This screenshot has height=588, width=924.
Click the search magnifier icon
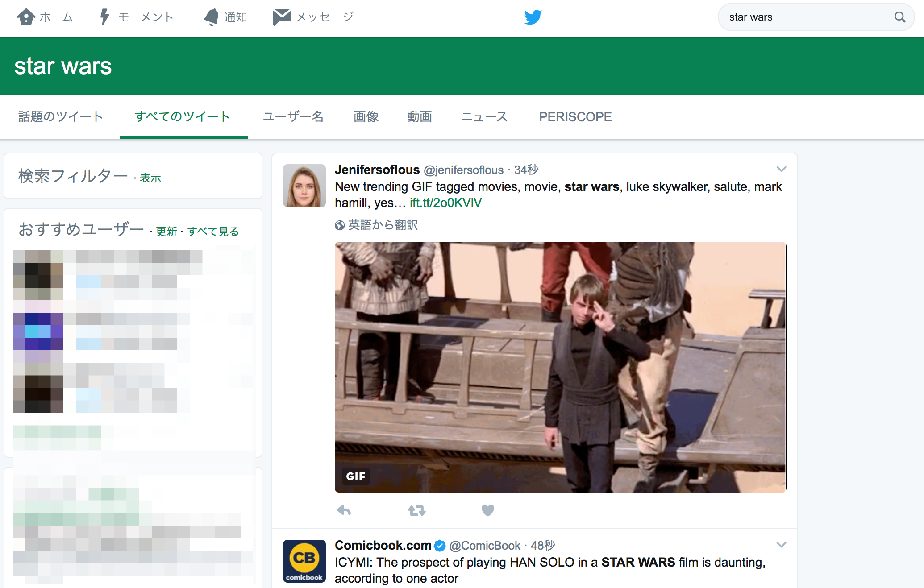point(900,17)
